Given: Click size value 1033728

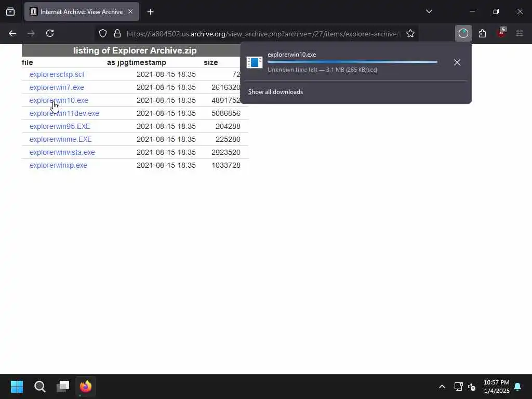Looking at the screenshot, I should coord(226,165).
